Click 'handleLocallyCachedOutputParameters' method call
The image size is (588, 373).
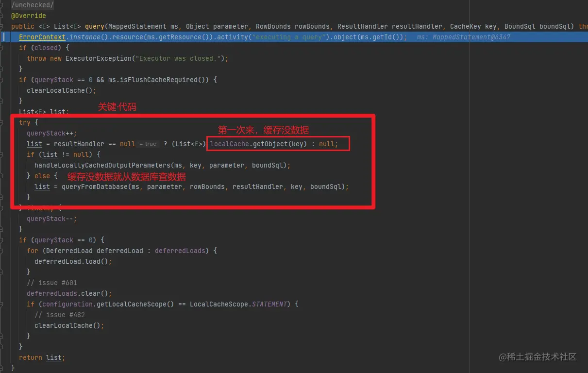click(x=102, y=165)
